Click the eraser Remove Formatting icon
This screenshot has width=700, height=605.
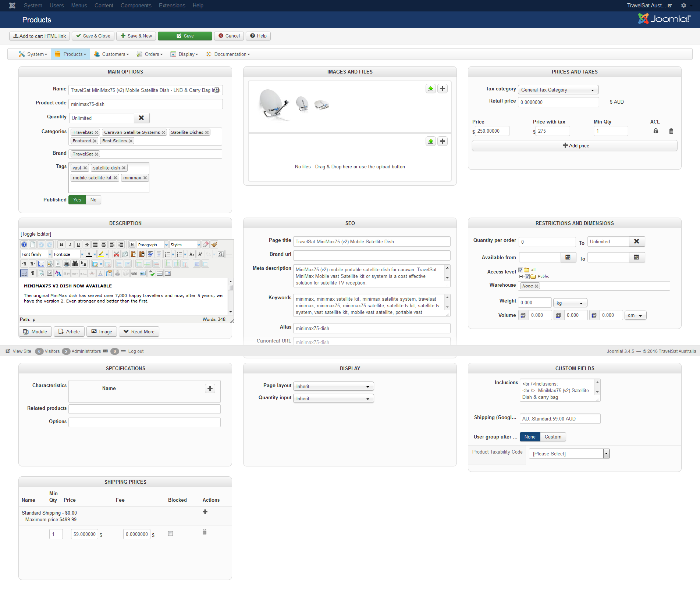[x=206, y=245]
